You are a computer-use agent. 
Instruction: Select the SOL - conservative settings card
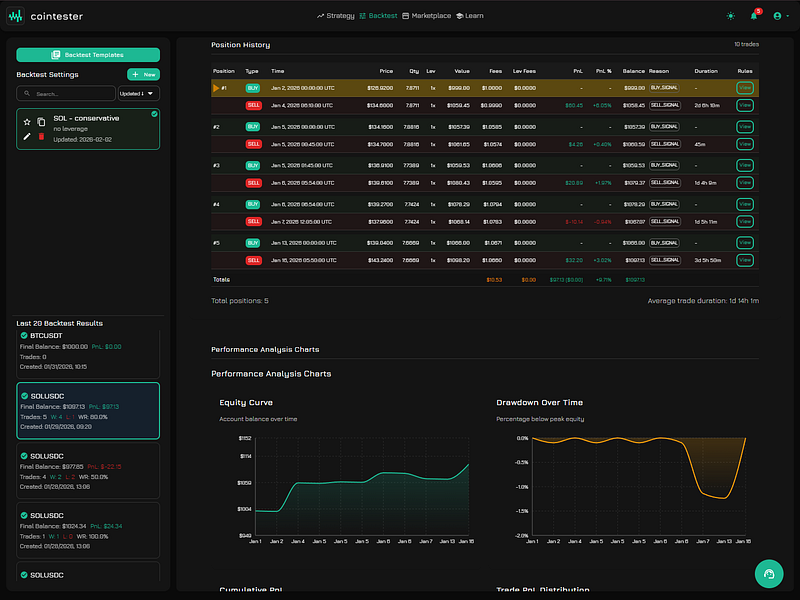click(x=95, y=129)
